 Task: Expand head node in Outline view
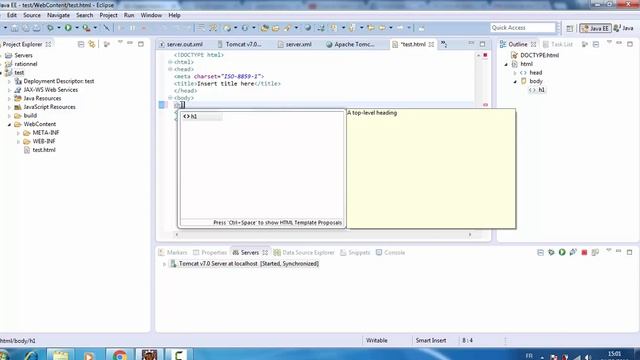pos(515,73)
